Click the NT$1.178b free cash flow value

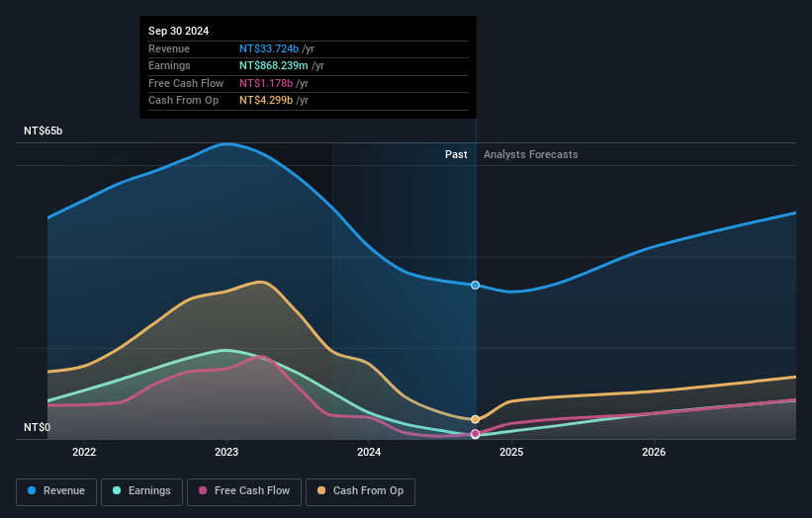pos(266,83)
